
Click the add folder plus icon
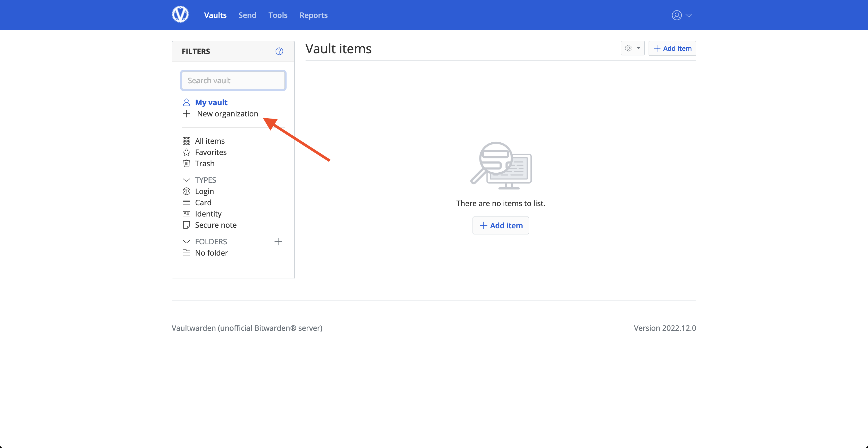click(278, 241)
